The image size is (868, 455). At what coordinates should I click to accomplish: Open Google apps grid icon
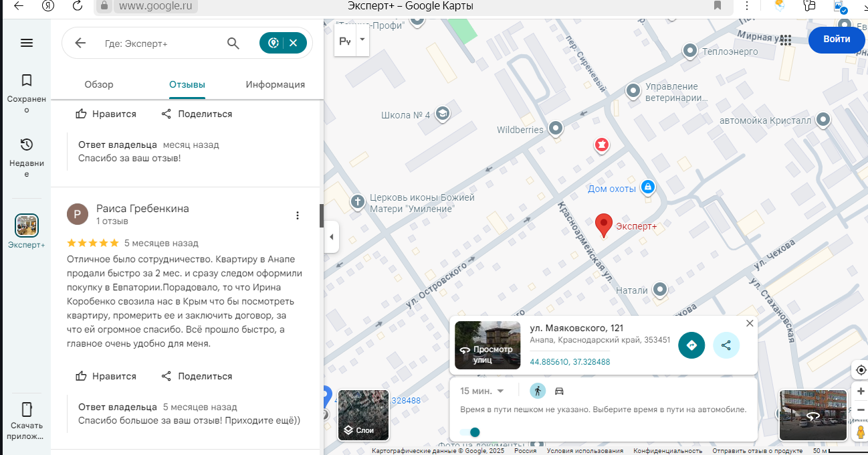(785, 40)
